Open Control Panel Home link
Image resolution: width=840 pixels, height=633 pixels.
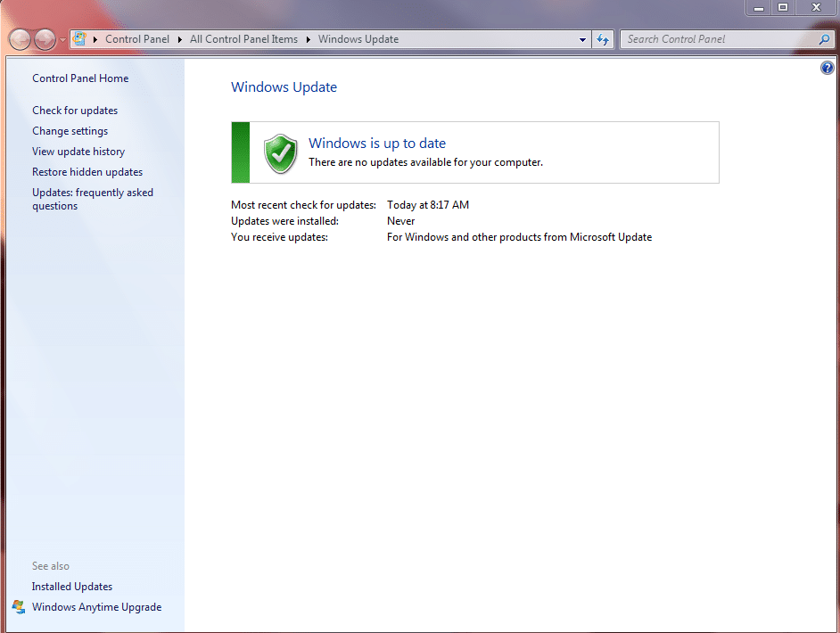(80, 78)
